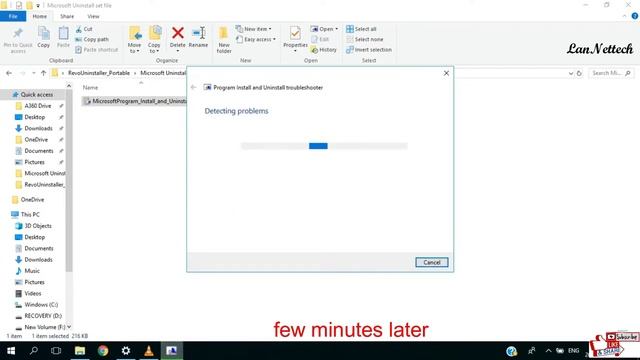Viewport: 640px width, 360px height.
Task: Select MicrosoftProgram_Install_and_Uninstall file
Action: (x=135, y=101)
